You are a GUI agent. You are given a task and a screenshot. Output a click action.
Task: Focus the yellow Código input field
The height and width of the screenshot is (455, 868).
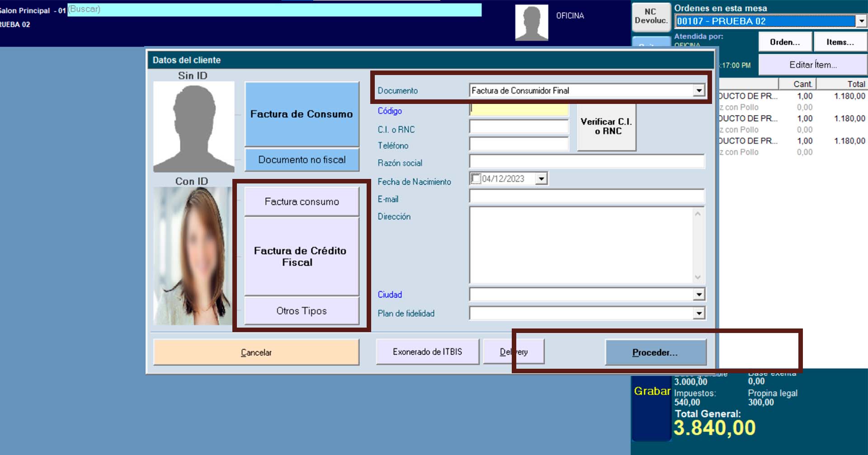pyautogui.click(x=519, y=110)
